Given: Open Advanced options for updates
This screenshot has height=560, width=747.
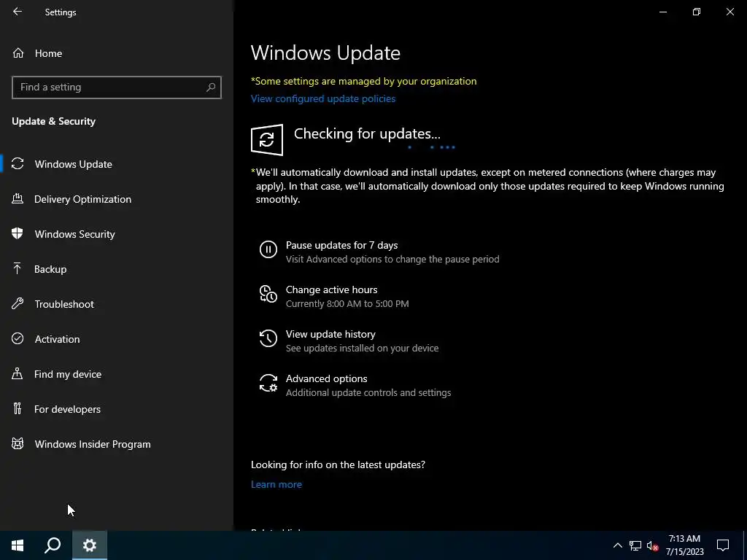Looking at the screenshot, I should click(x=326, y=378).
